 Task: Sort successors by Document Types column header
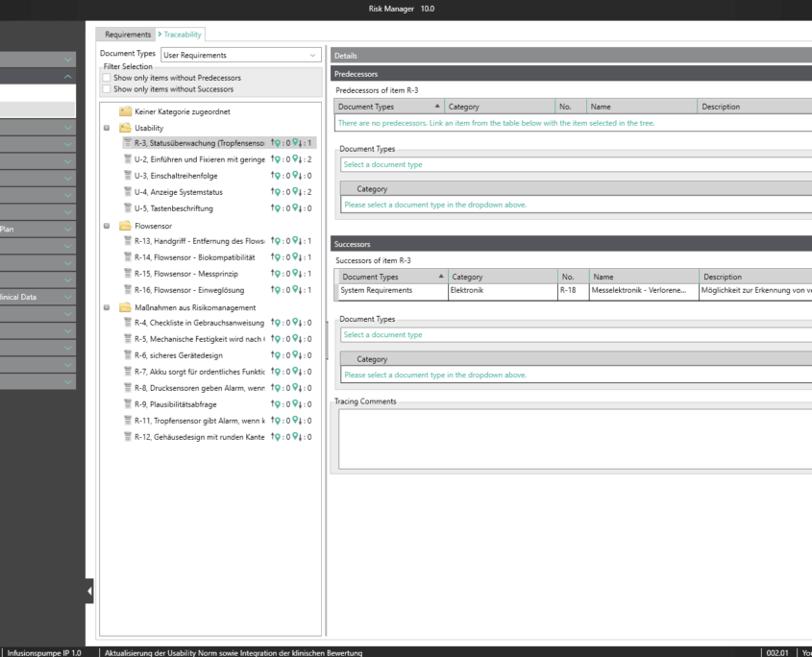click(x=370, y=277)
